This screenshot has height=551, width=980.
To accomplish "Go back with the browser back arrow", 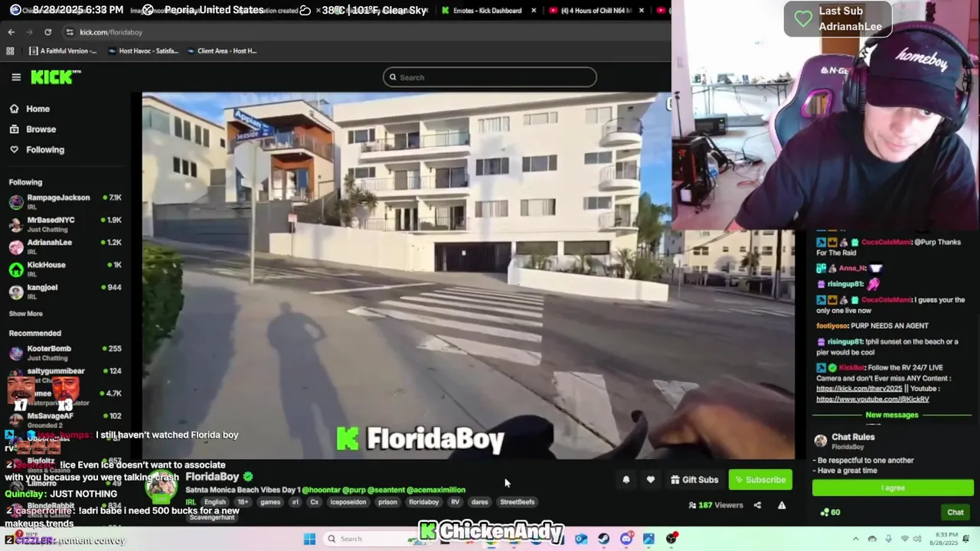I will [11, 32].
